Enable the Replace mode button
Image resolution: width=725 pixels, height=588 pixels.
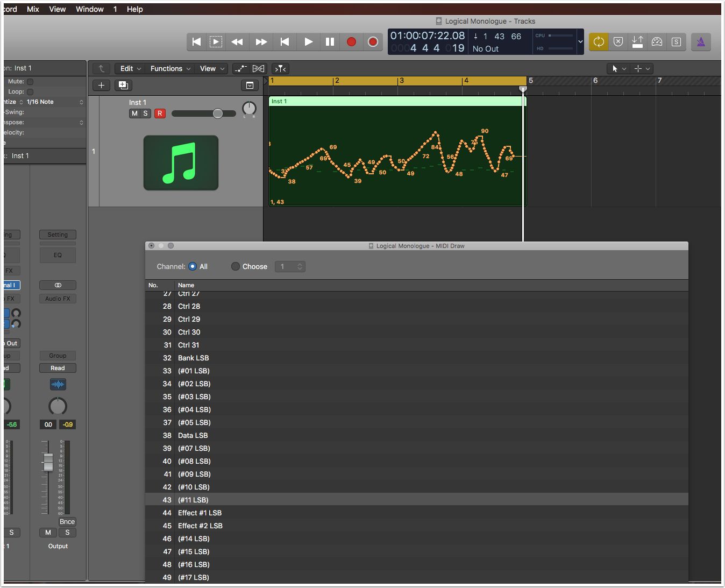[x=619, y=42]
